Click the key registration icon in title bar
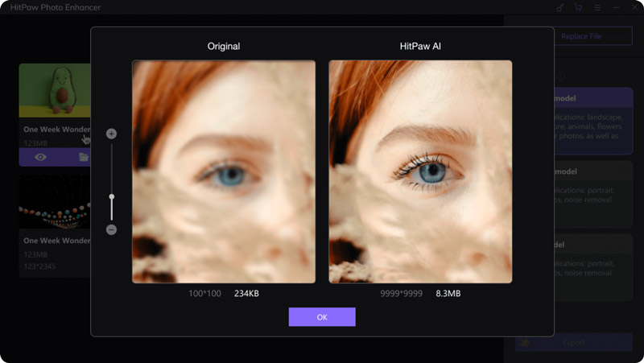 (560, 7)
